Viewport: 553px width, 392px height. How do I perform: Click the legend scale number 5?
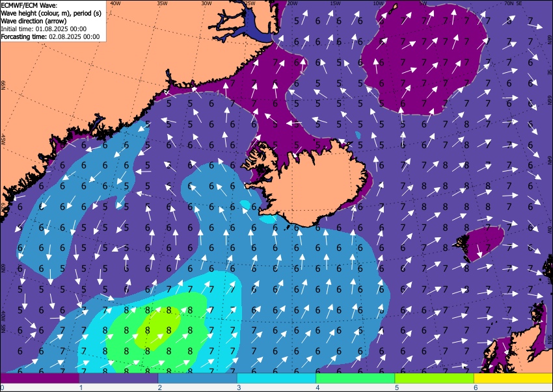coord(397,387)
